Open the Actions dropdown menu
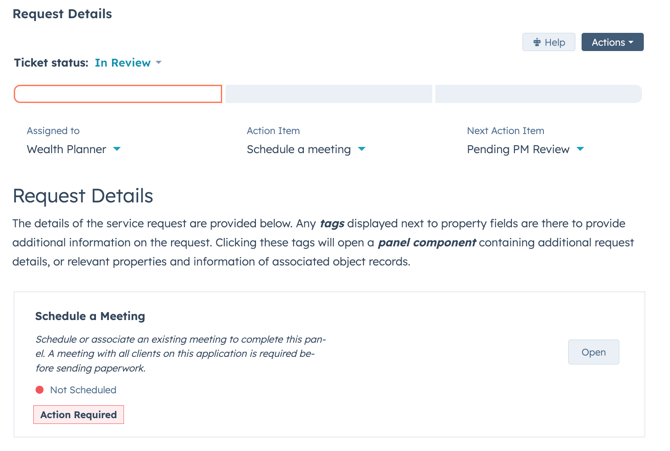Image resolution: width=670 pixels, height=451 pixels. [611, 42]
